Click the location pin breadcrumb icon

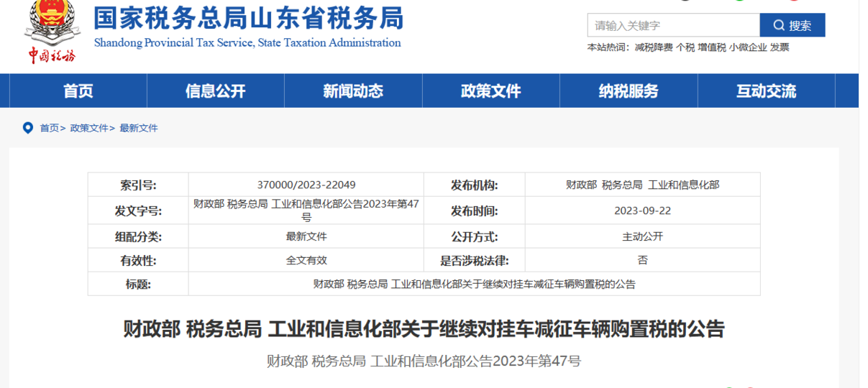click(x=28, y=128)
